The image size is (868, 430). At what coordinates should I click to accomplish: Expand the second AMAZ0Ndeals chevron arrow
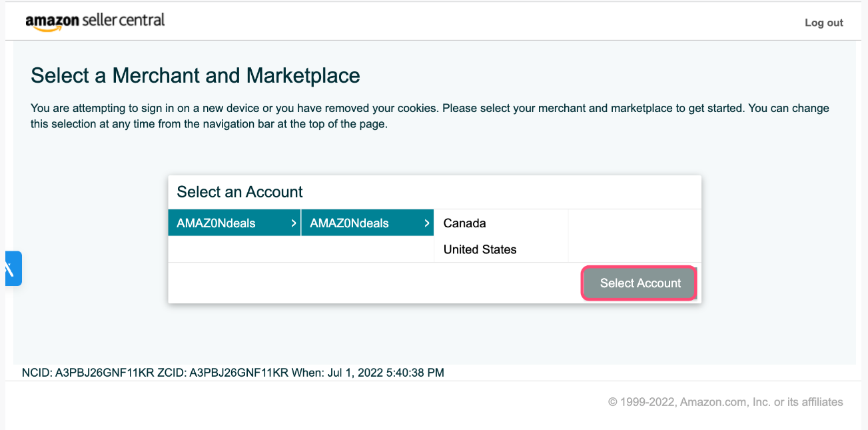point(427,223)
